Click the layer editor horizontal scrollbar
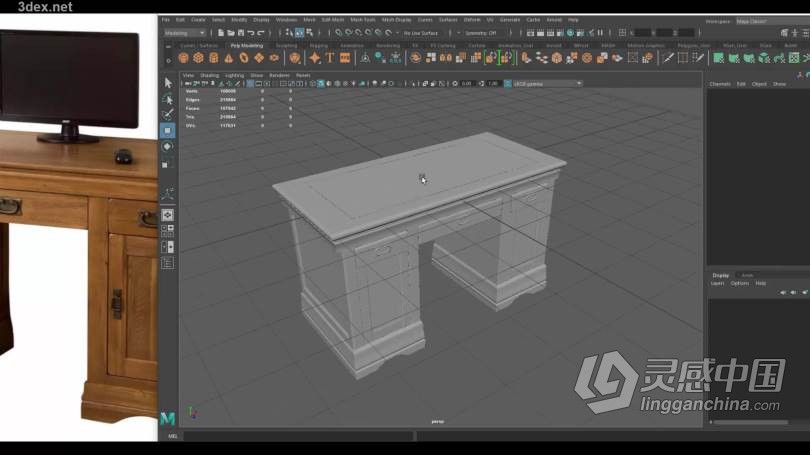810x455 pixels. (751, 422)
